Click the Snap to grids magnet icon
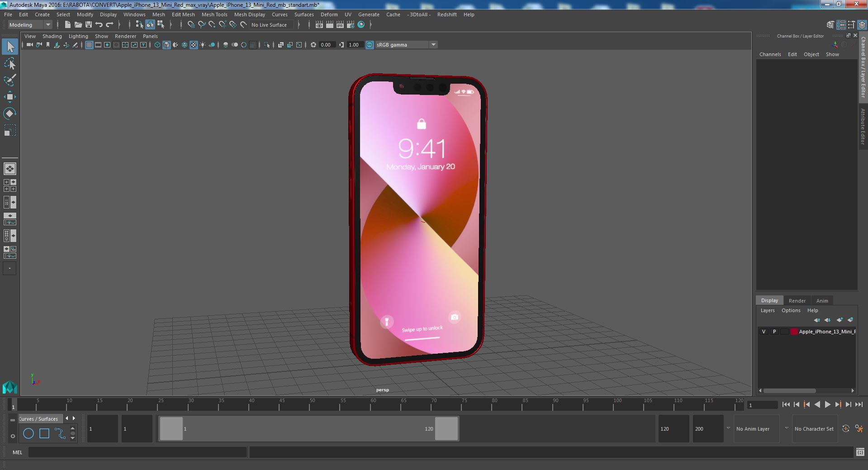868x470 pixels. (191, 25)
